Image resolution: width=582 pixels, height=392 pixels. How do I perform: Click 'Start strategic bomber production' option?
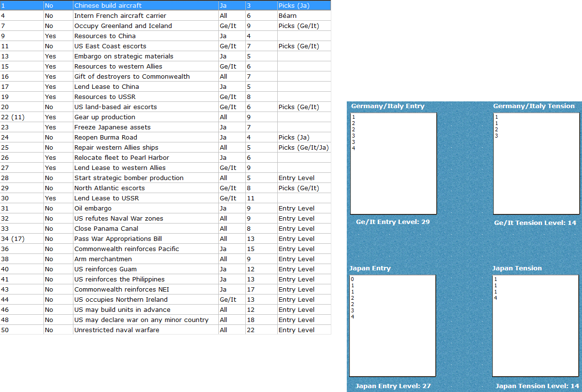tap(166, 178)
